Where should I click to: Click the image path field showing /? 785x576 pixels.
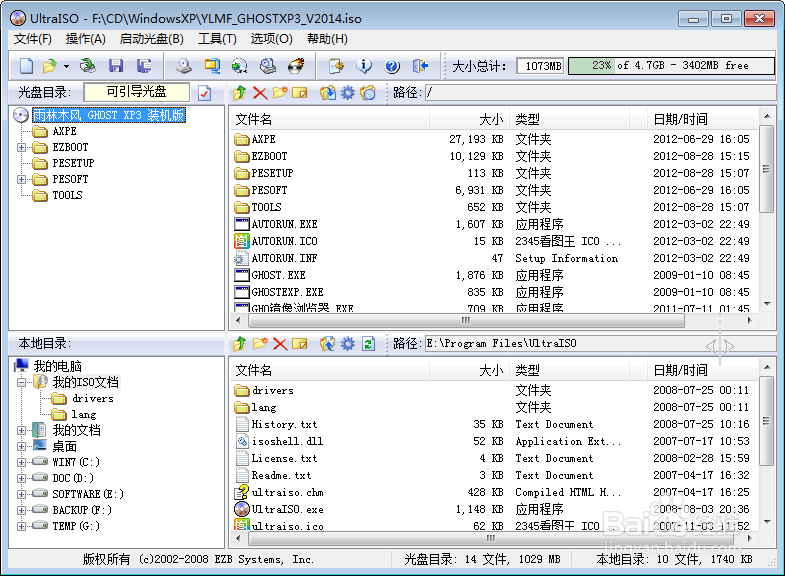(x=600, y=93)
